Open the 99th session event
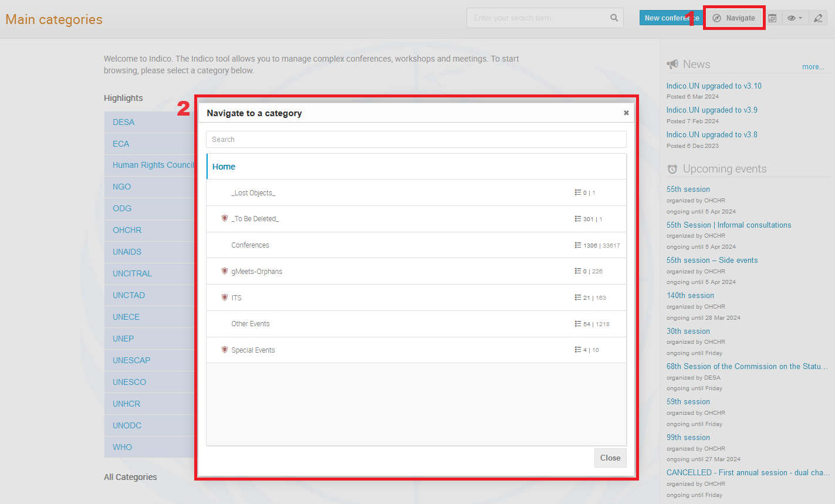Viewport: 835px width, 504px height. coord(688,437)
